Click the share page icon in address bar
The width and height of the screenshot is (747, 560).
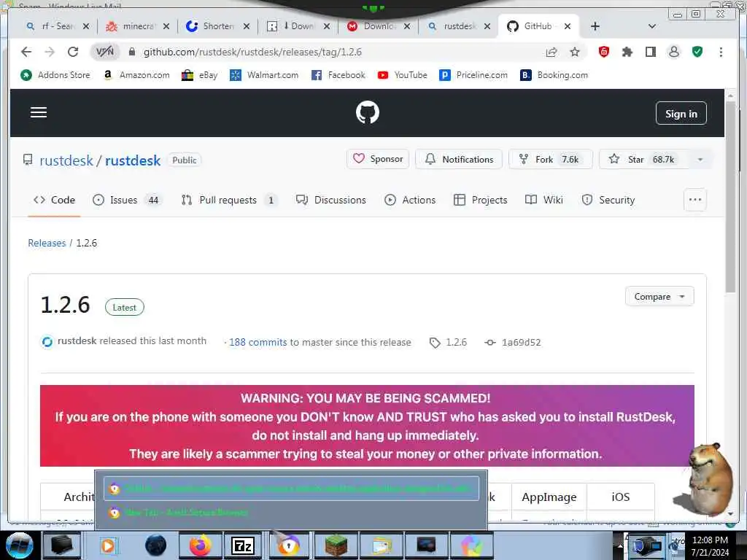551,52
